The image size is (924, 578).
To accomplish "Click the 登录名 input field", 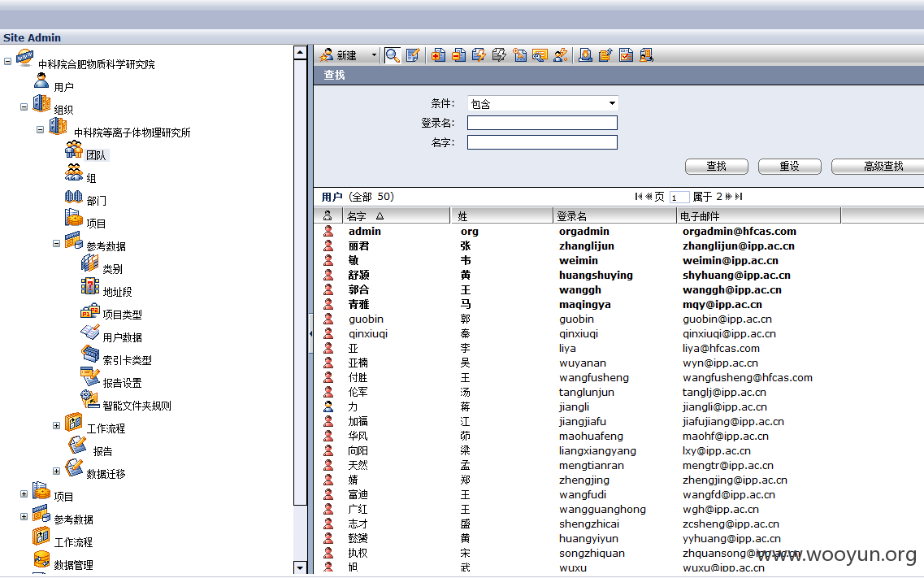I will (x=542, y=123).
